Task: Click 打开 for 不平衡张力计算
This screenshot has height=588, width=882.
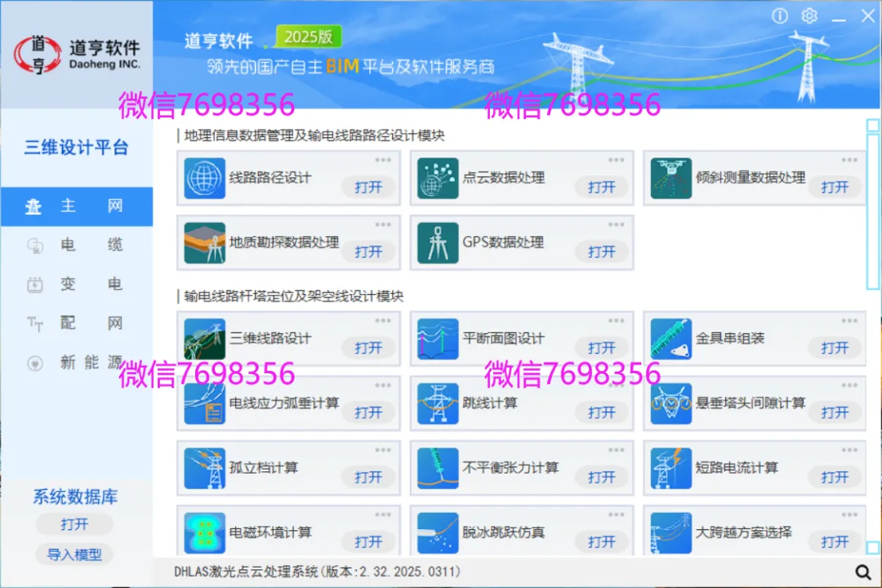Action: coord(601,478)
